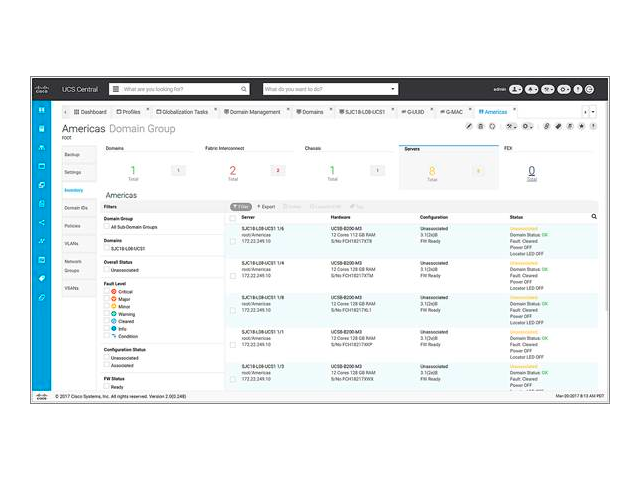Open the system configuration gear menu in header

pyautogui.click(x=564, y=89)
